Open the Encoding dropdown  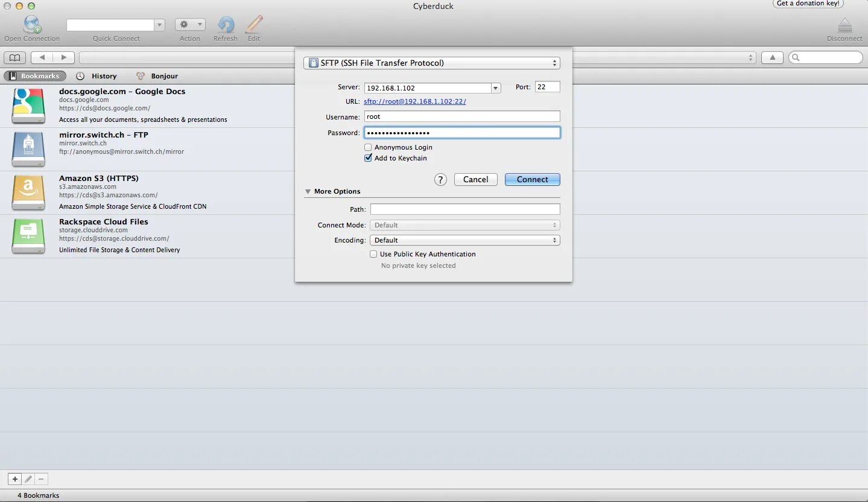coord(464,240)
